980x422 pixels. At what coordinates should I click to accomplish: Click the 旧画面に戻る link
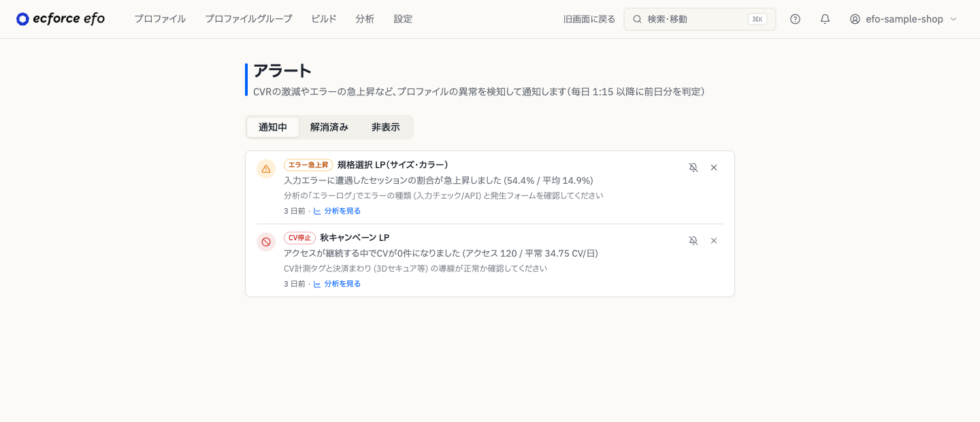589,19
